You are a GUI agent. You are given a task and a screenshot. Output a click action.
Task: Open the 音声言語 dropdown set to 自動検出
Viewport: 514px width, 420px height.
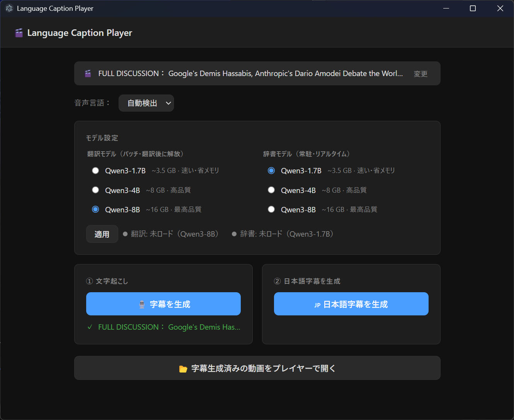click(x=146, y=103)
